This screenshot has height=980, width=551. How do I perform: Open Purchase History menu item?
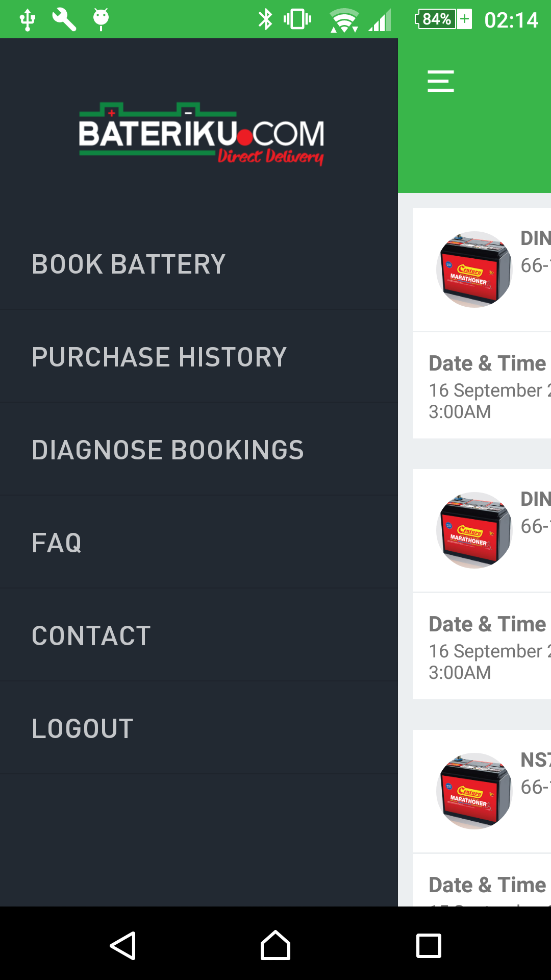159,357
